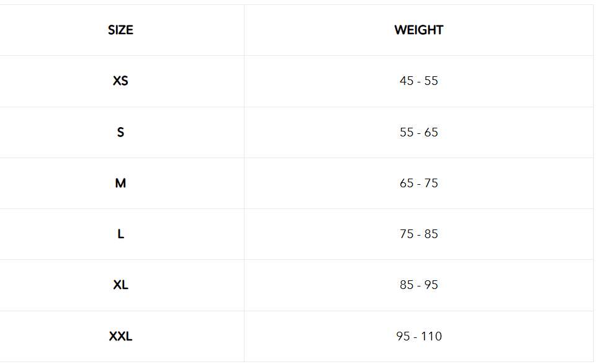Viewport: 597px width, 364px height.
Task: Click the 45 - 55 weight value
Action: (x=419, y=81)
